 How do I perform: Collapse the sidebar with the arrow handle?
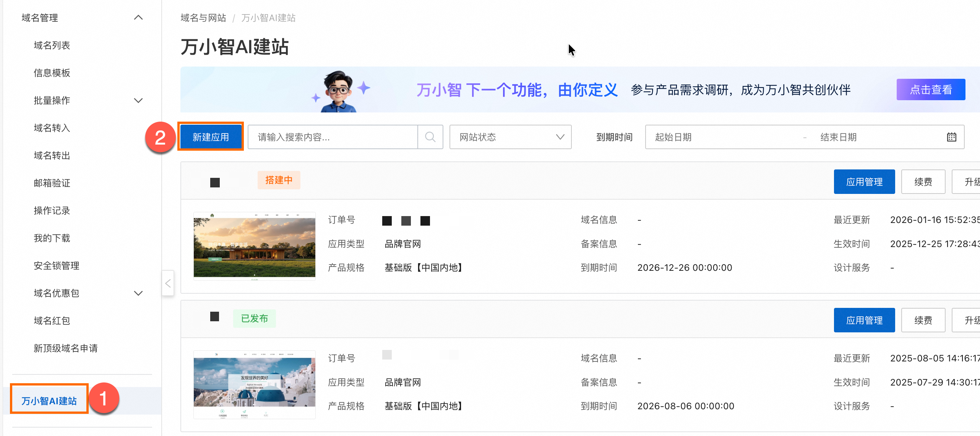tap(168, 283)
